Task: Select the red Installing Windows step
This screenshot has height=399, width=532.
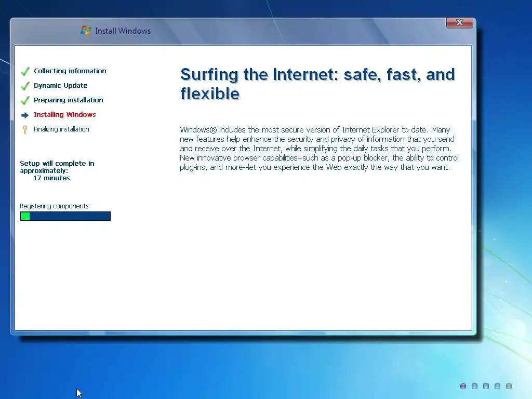Action: [64, 115]
